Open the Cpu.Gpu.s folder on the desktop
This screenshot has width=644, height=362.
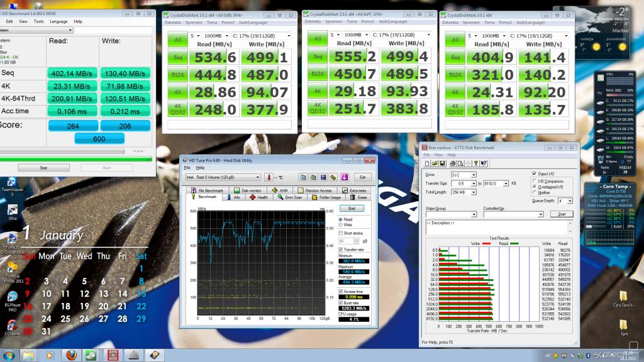pyautogui.click(x=624, y=299)
